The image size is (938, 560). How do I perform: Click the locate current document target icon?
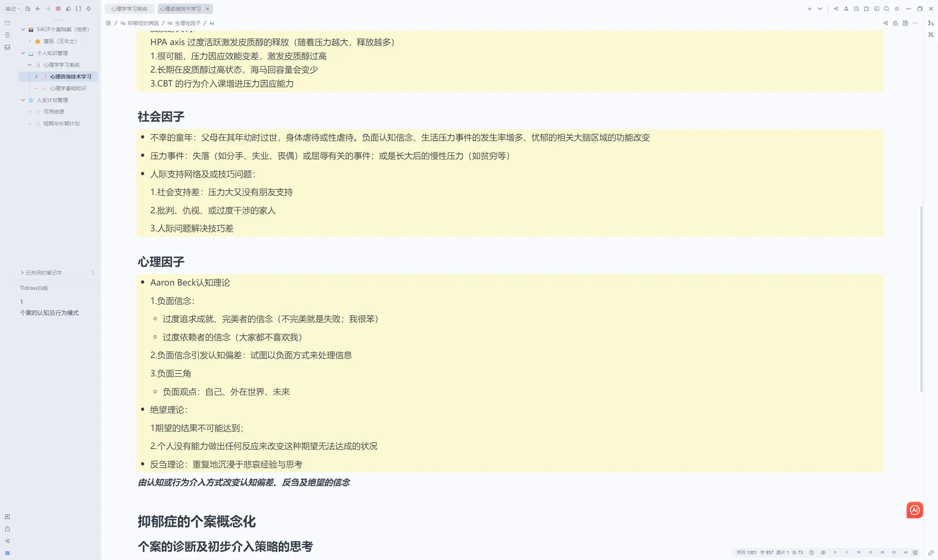[x=89, y=9]
